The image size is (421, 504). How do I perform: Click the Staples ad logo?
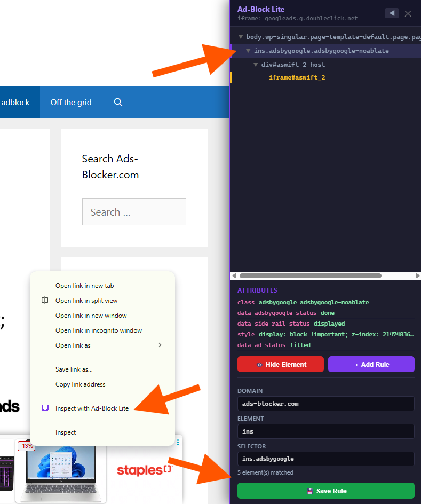[x=145, y=470]
